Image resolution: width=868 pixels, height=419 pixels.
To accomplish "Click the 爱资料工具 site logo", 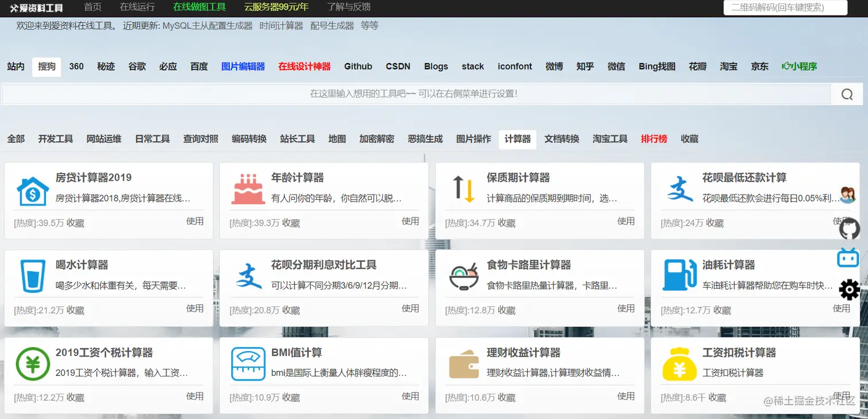I will (x=37, y=8).
